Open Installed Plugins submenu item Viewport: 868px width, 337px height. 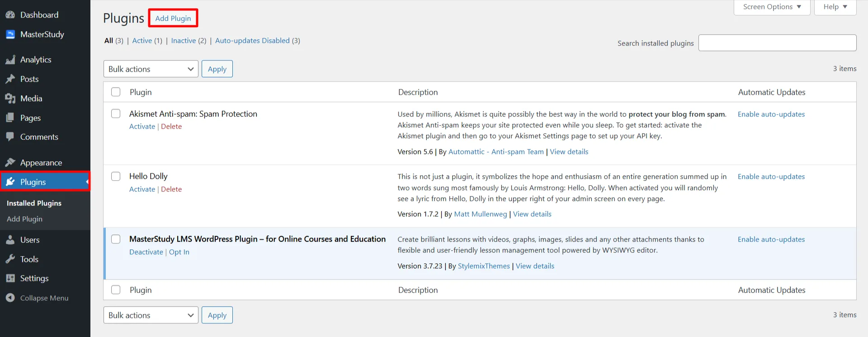tap(34, 203)
